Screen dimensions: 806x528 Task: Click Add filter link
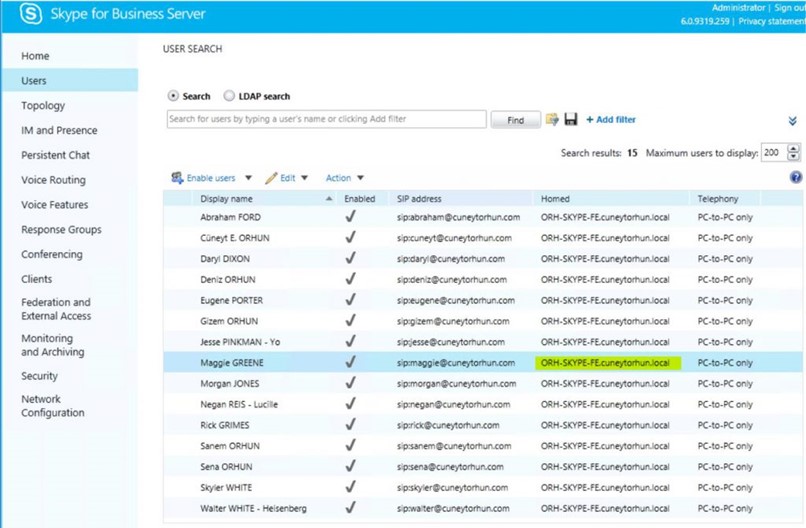click(x=611, y=119)
